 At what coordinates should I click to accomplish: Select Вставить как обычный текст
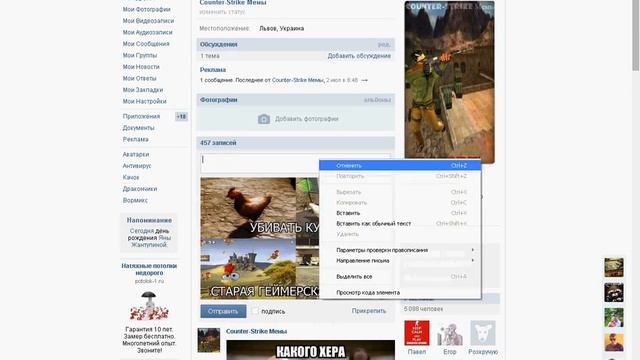point(400,224)
